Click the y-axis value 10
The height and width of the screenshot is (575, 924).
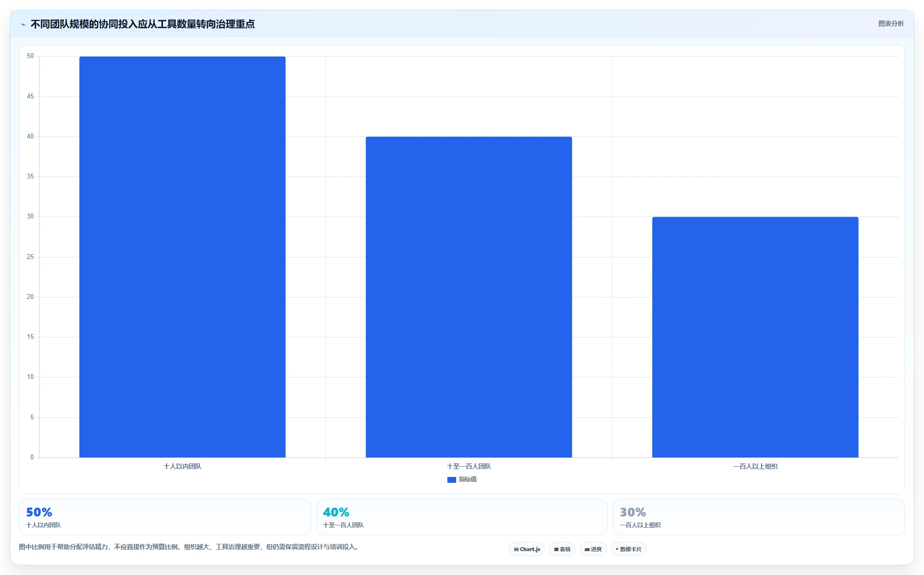(x=30, y=377)
